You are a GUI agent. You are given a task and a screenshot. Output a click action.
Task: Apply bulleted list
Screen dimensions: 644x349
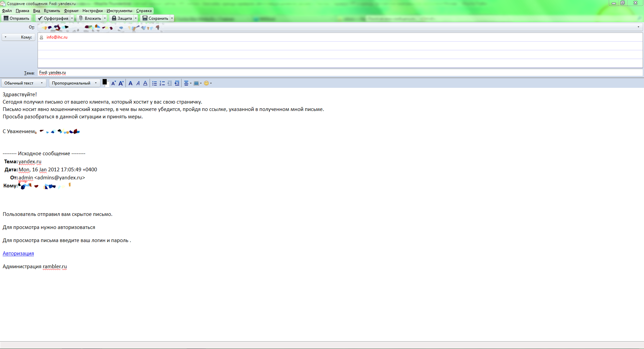[154, 83]
